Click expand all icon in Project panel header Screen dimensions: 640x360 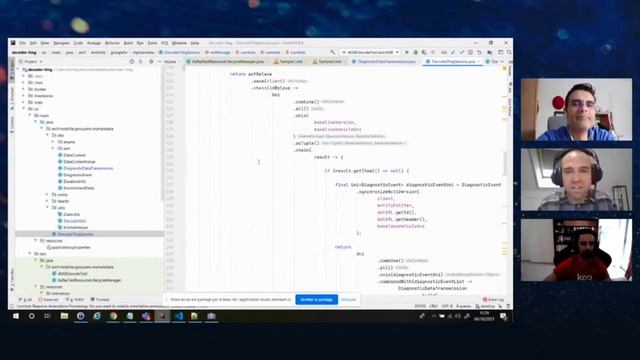coord(141,62)
